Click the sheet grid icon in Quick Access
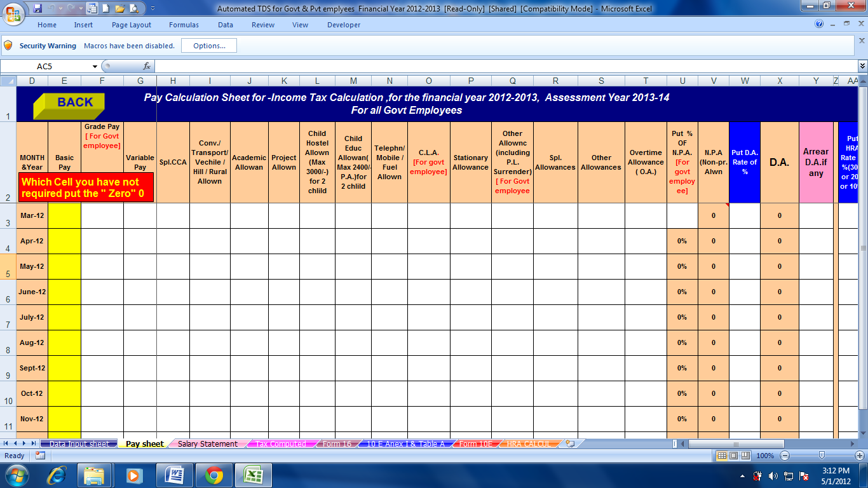Image resolution: width=868 pixels, height=488 pixels. (92, 8)
